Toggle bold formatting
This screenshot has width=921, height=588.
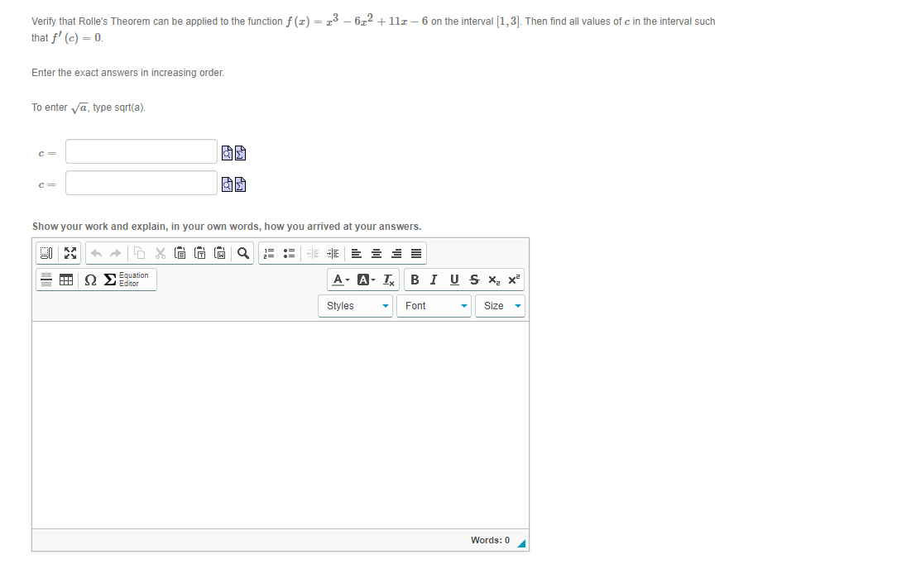pos(414,280)
